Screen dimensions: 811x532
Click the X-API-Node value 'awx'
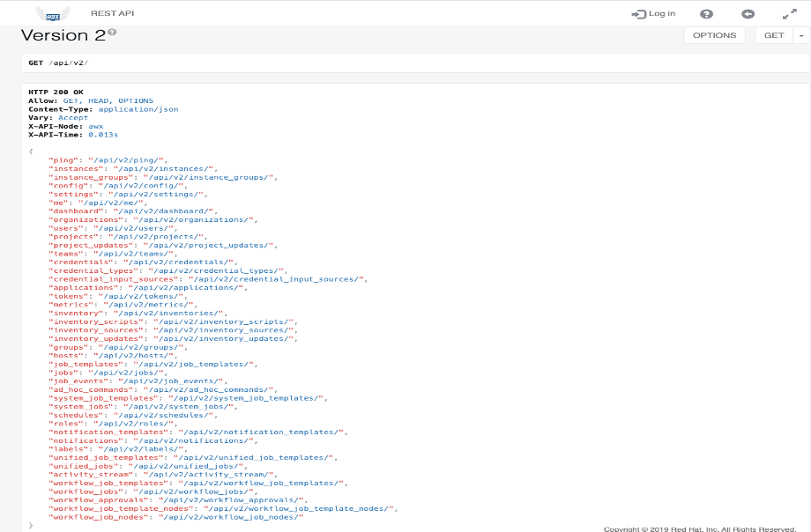coord(96,126)
